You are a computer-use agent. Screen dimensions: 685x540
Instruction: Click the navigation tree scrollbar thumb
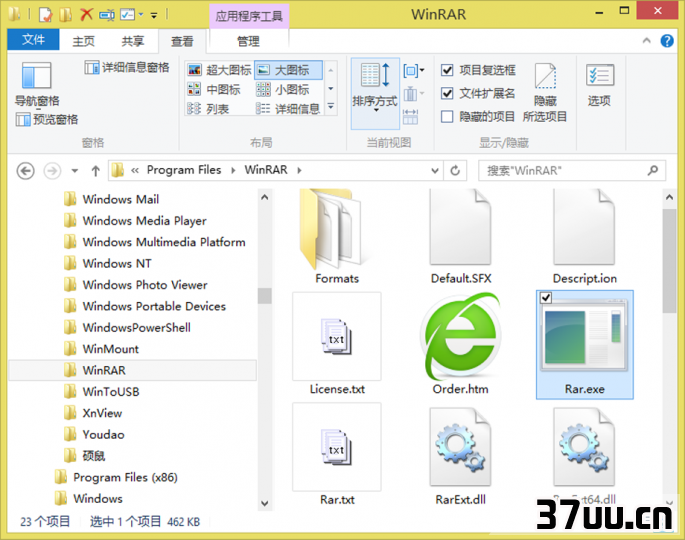click(264, 295)
